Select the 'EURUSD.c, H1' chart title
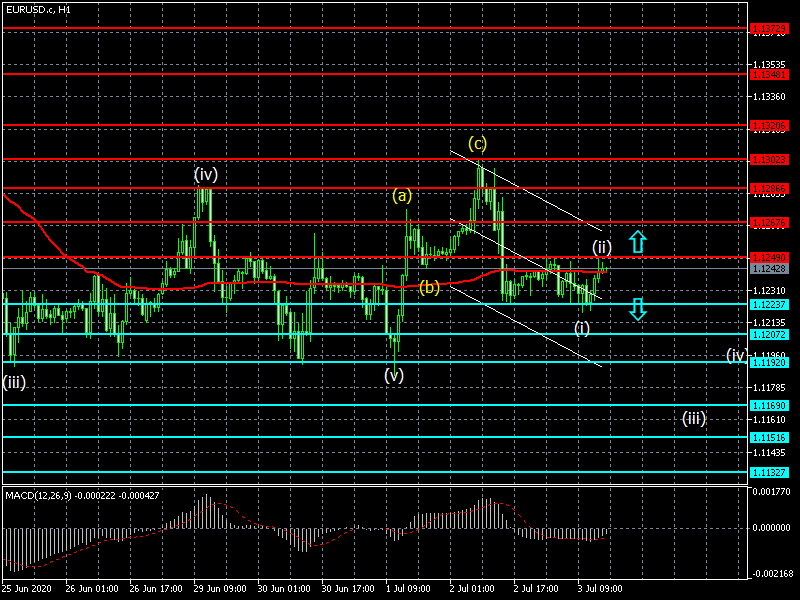800x600 pixels. point(38,10)
